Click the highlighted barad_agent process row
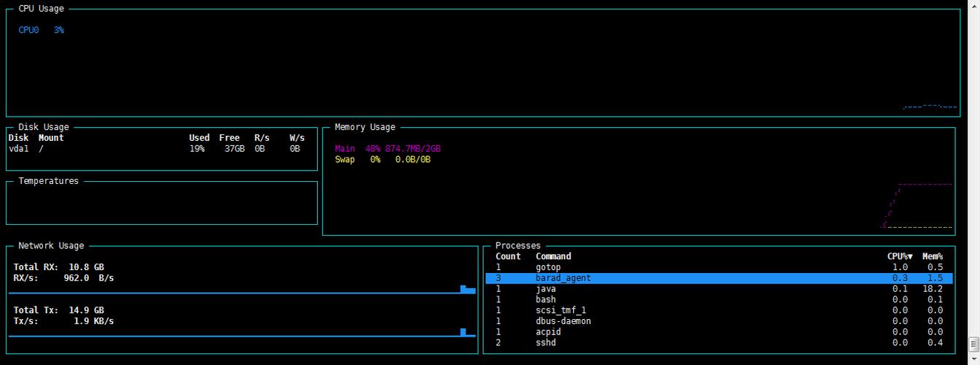Image resolution: width=980 pixels, height=365 pixels. 718,278
